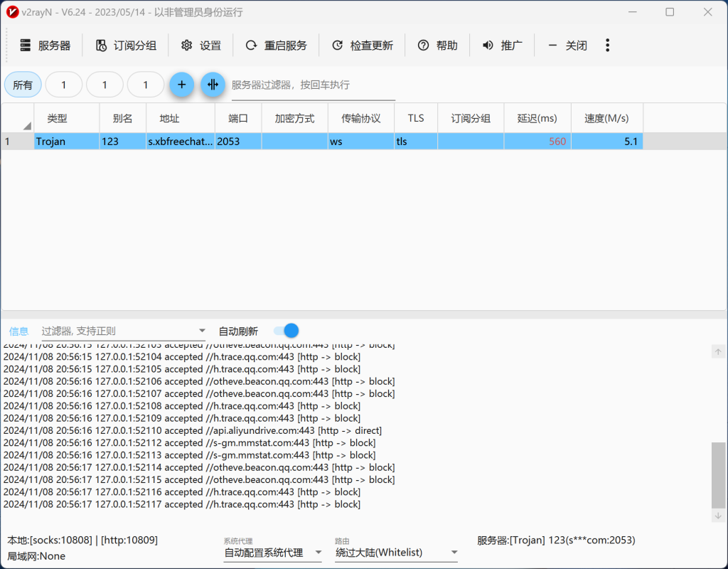This screenshot has width=728, height=569.
Task: Toggle 自动刷新 auto refresh switch
Action: point(286,331)
